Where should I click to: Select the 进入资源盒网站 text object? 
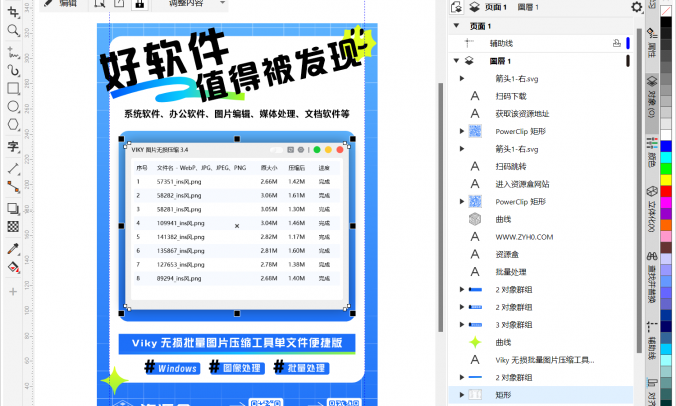point(522,184)
